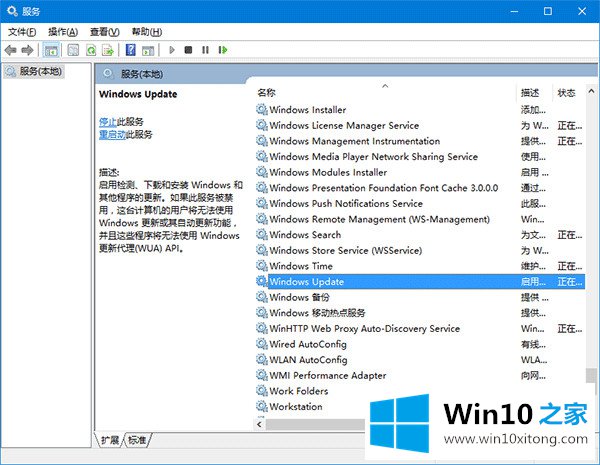This screenshot has width=600, height=465.
Task: Select Windows Push Notifications Service row
Action: [x=420, y=204]
